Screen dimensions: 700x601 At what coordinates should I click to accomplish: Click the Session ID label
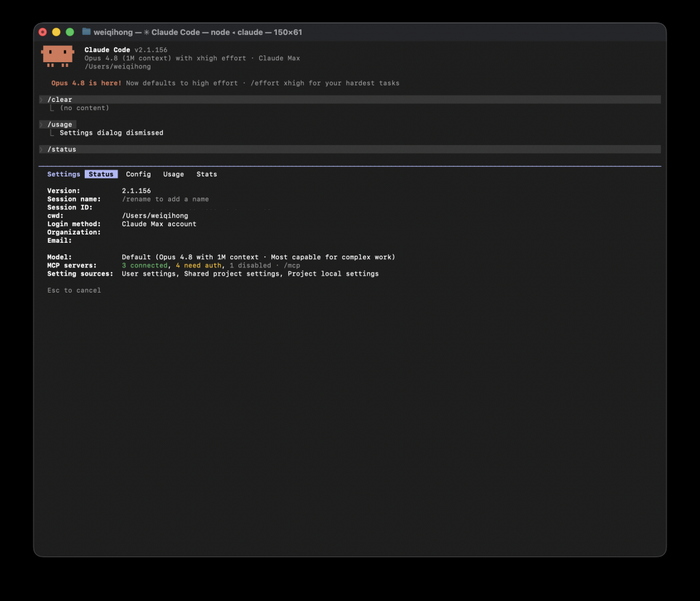point(70,208)
